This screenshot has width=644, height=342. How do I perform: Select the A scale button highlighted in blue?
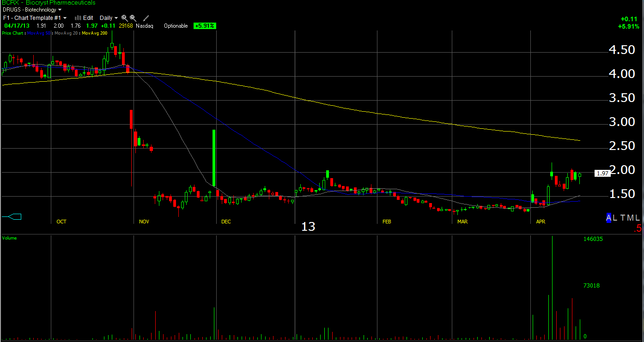[609, 218]
